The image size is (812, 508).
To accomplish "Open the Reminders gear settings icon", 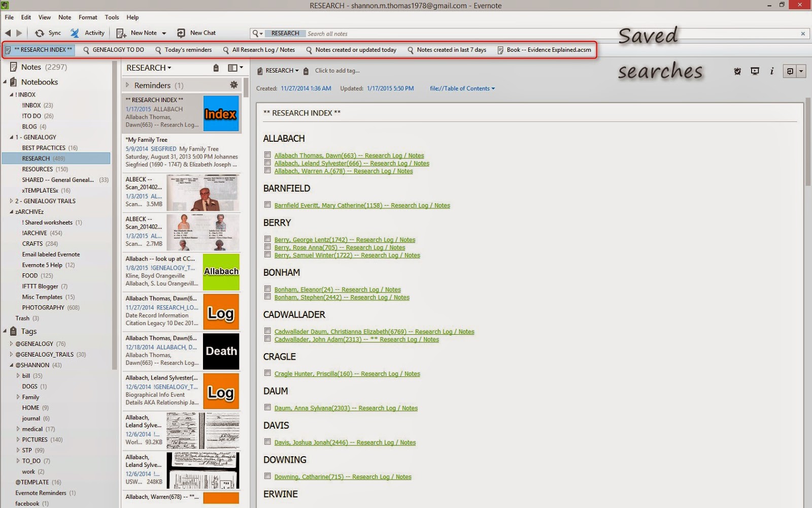I will pos(233,85).
